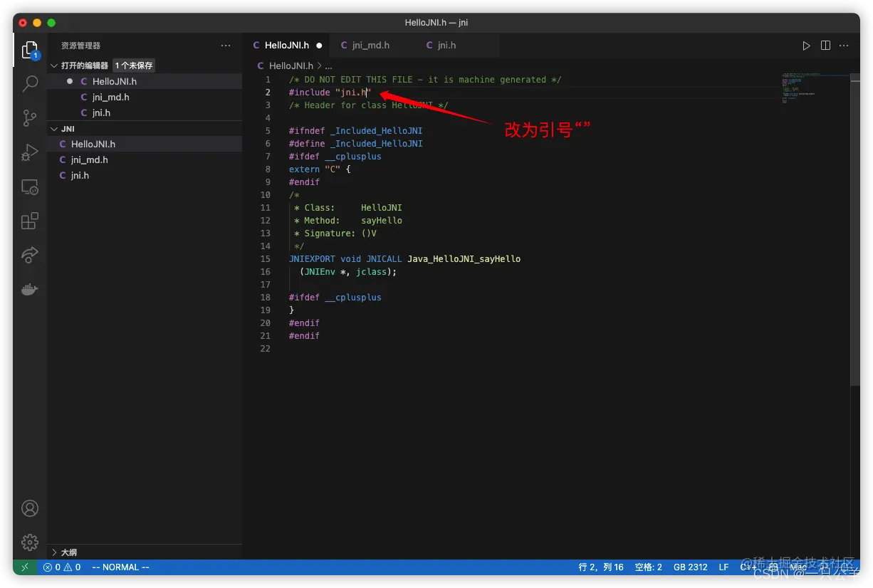Screen dimensions: 873x588
Task: Select jni_md.h in open editors list
Action: [x=145, y=97]
